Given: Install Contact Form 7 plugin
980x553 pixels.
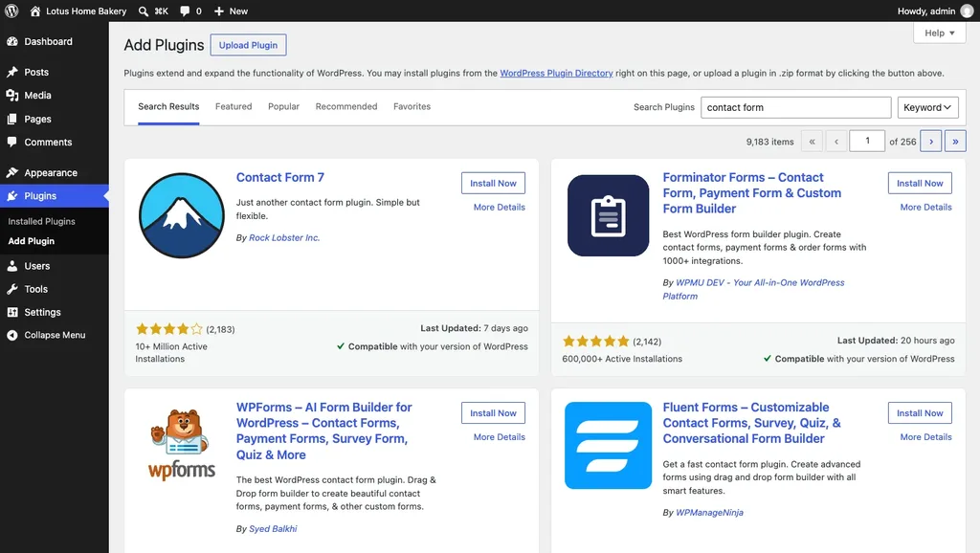Looking at the screenshot, I should click(493, 183).
